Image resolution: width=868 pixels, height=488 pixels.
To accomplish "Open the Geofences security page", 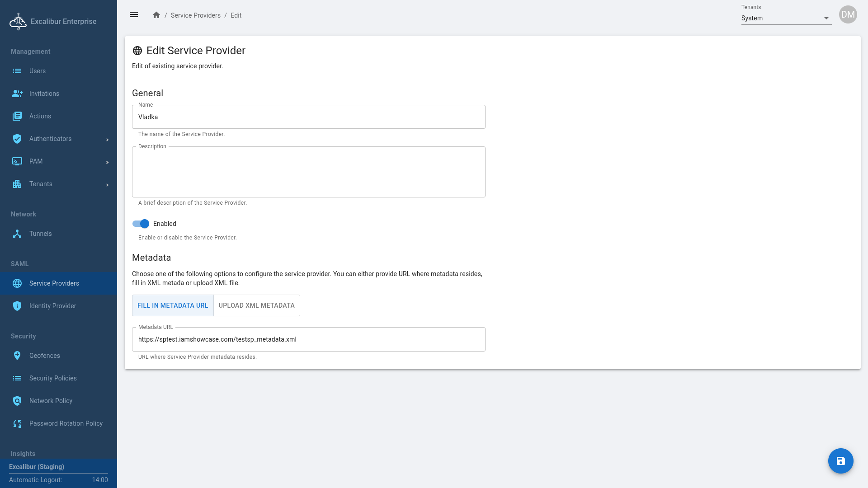I will [x=45, y=356].
